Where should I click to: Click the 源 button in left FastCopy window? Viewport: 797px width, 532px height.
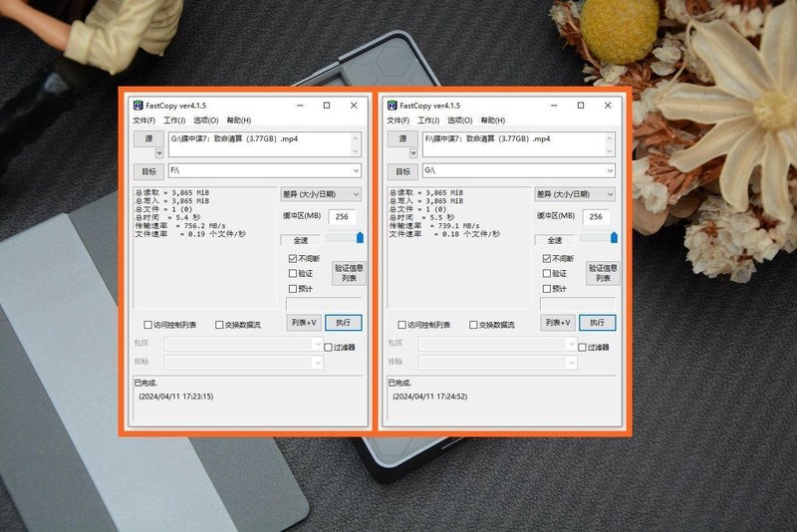pos(148,138)
